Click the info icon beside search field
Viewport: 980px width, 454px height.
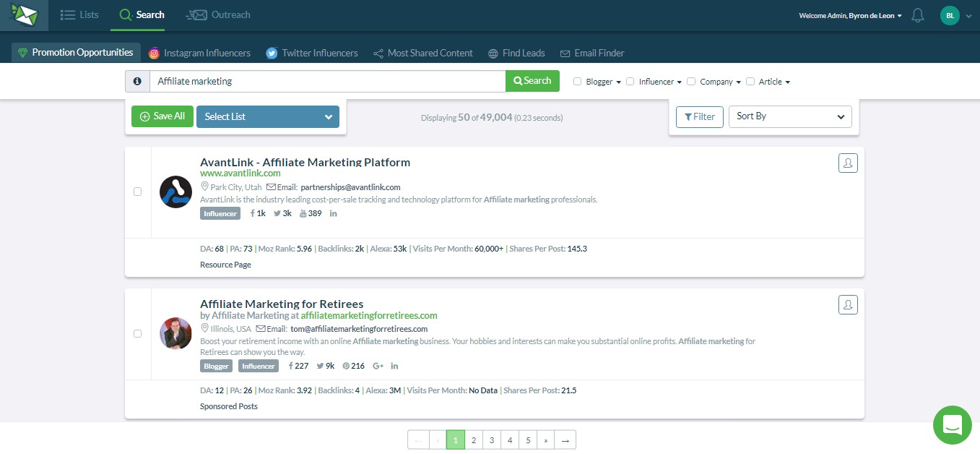click(x=137, y=82)
